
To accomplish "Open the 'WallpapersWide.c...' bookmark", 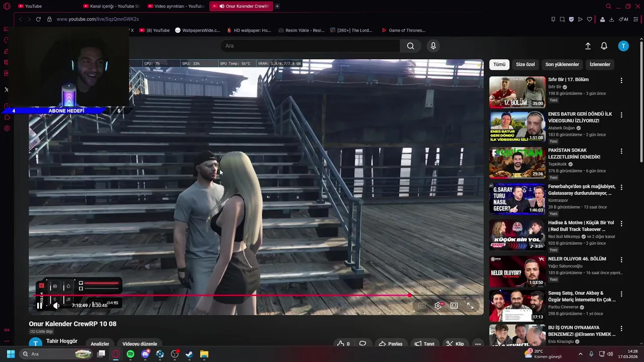I will (x=197, y=30).
